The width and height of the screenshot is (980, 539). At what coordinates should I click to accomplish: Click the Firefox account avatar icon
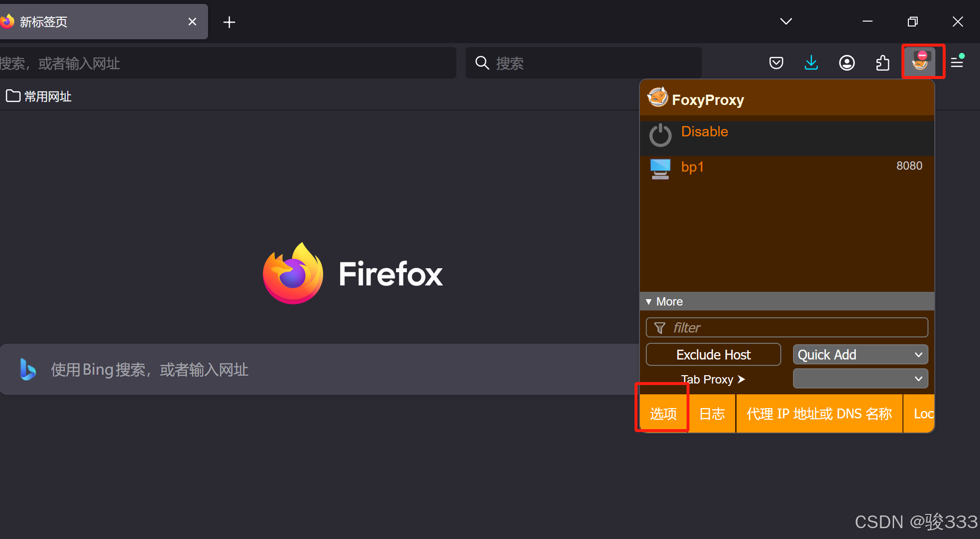pos(847,63)
